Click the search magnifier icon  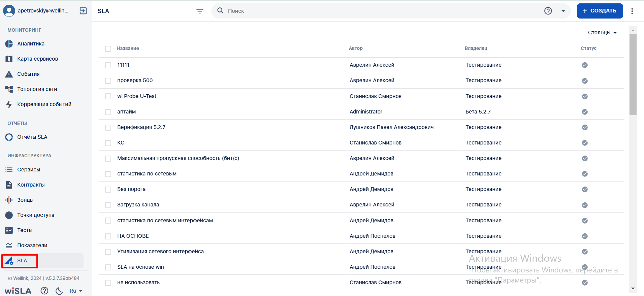point(220,11)
